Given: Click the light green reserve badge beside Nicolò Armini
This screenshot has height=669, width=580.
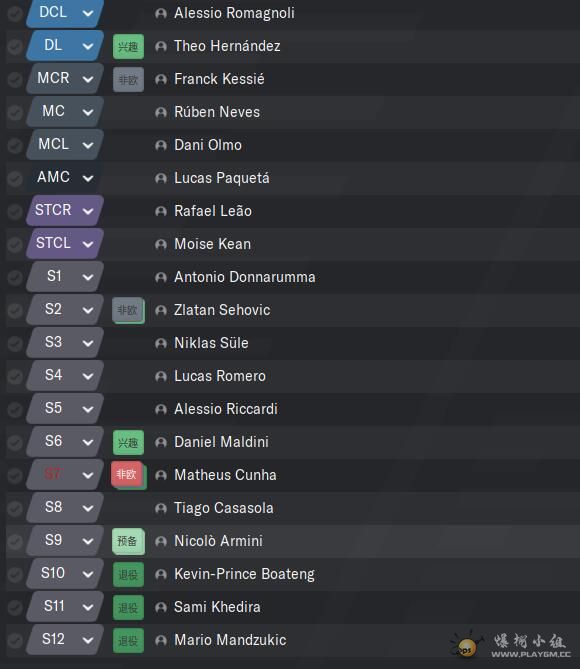Looking at the screenshot, I should pyautogui.click(x=128, y=541).
